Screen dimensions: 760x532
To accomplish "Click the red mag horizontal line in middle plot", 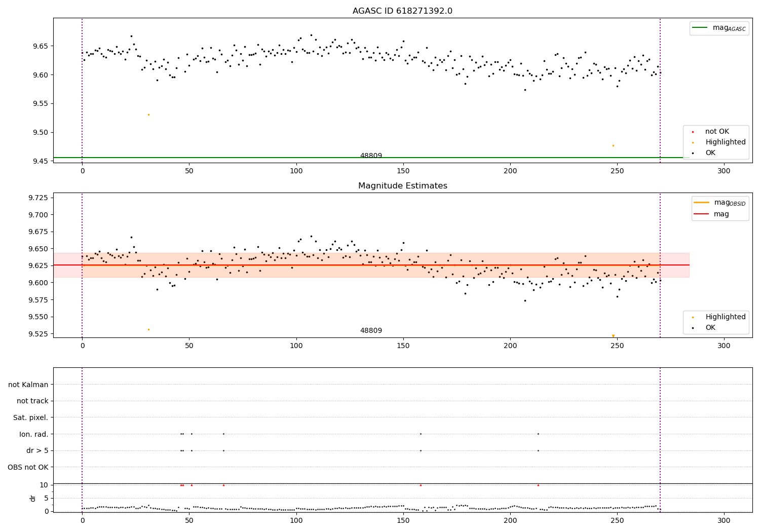I will point(371,265).
